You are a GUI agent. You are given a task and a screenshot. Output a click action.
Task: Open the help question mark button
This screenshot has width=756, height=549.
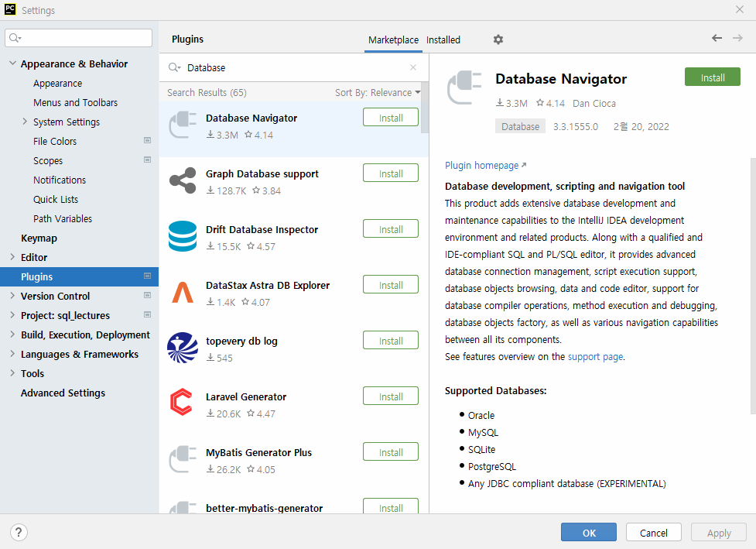point(19,533)
